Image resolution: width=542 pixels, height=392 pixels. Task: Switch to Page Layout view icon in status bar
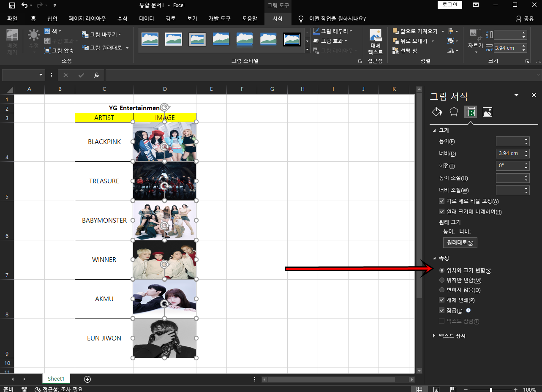coord(436,389)
